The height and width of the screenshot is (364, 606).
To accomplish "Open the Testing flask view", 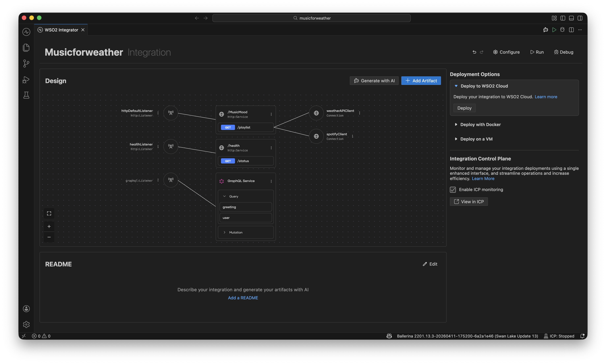I will pyautogui.click(x=26, y=95).
